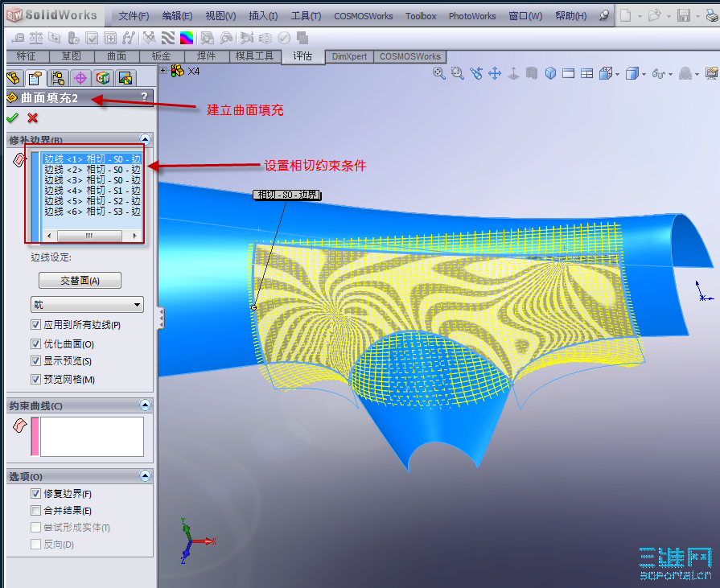720x588 pixels.
Task: Open the Toolbox menu
Action: click(x=421, y=16)
